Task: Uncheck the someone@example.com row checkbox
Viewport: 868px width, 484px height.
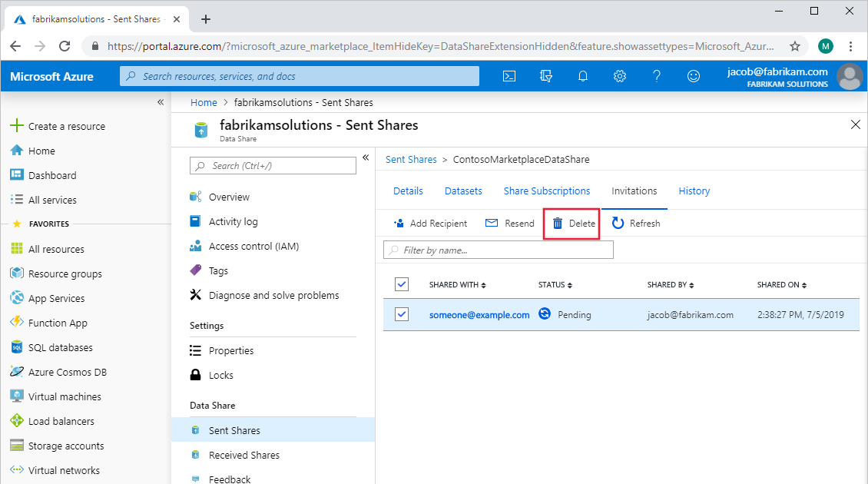Action: click(402, 314)
